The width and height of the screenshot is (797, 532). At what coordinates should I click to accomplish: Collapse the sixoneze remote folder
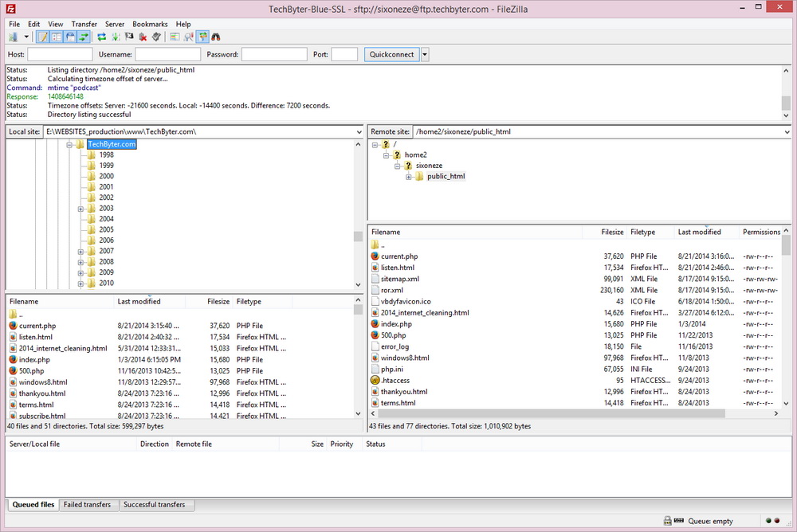coord(397,166)
